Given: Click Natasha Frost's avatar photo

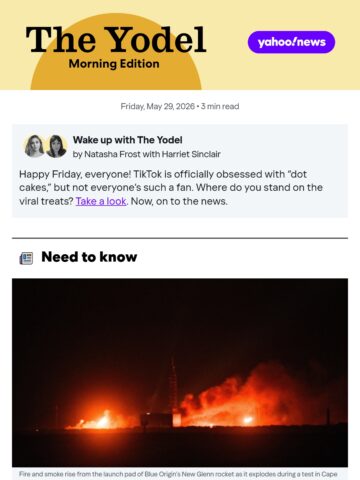Looking at the screenshot, I should (34, 146).
